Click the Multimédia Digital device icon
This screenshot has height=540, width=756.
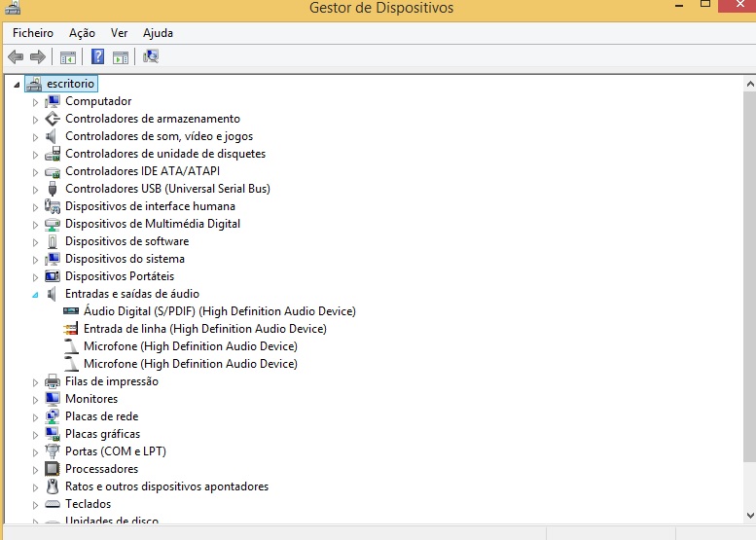click(53, 224)
